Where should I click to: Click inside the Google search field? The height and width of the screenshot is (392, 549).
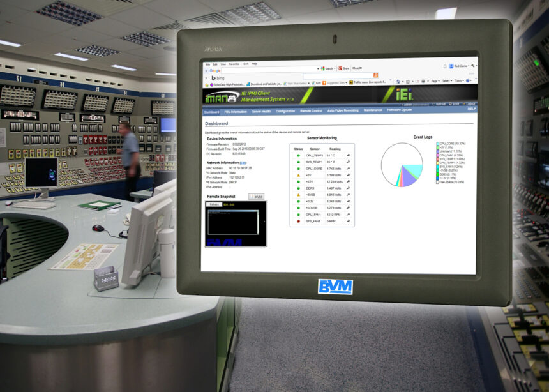click(x=269, y=70)
